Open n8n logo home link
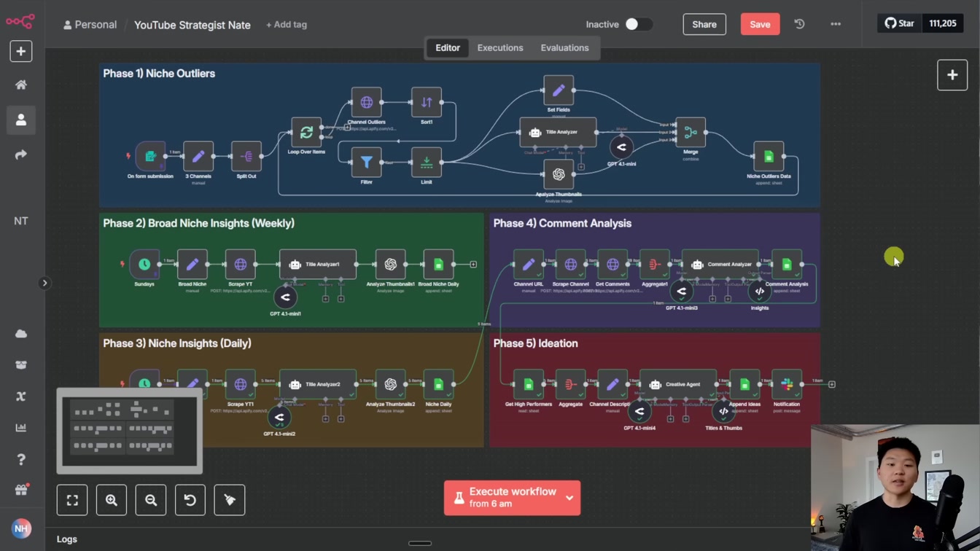The width and height of the screenshot is (980, 551). tap(20, 22)
